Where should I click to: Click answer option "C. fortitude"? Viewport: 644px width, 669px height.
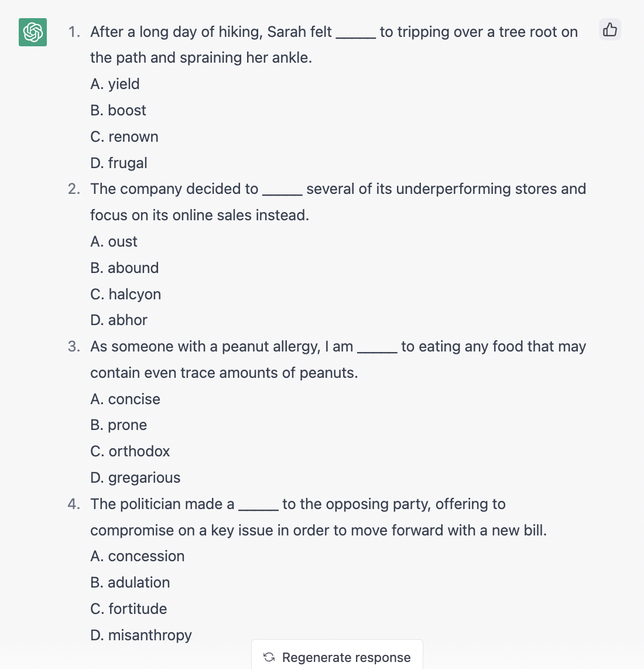tap(129, 609)
